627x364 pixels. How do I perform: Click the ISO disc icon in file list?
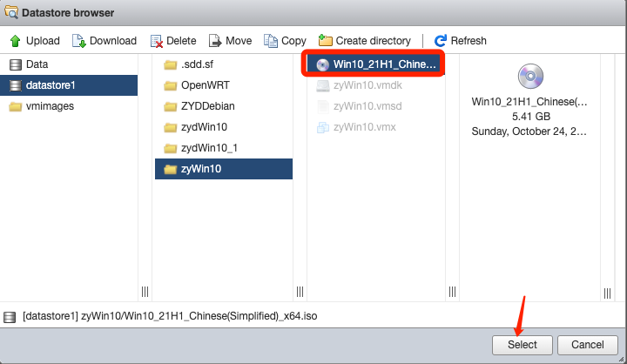tap(323, 64)
